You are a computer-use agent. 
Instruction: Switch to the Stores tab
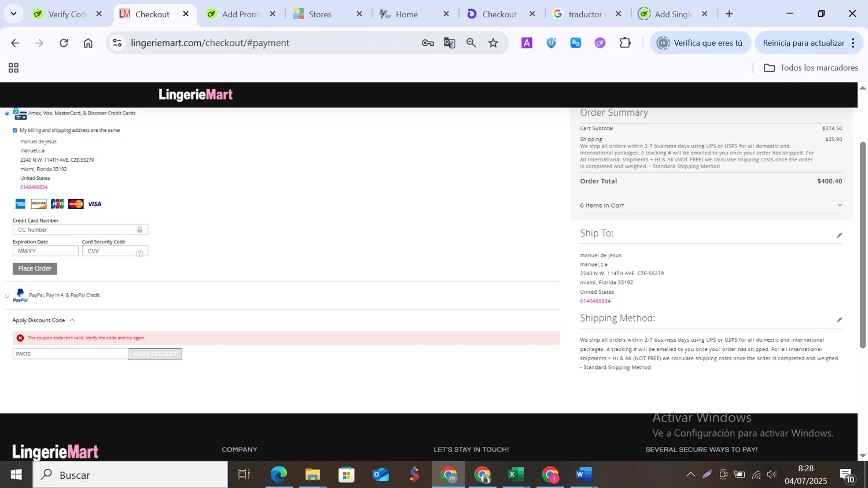pyautogui.click(x=328, y=14)
